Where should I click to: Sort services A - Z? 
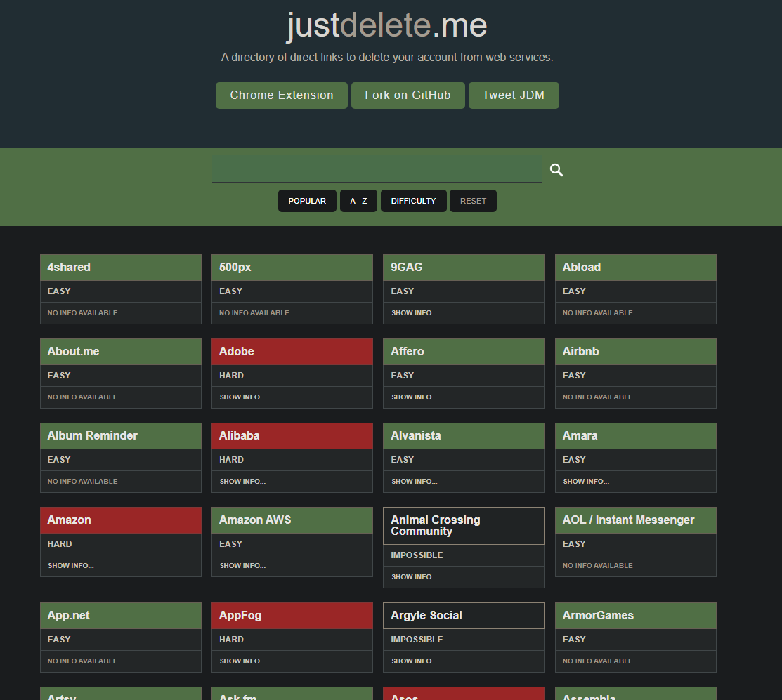(358, 201)
